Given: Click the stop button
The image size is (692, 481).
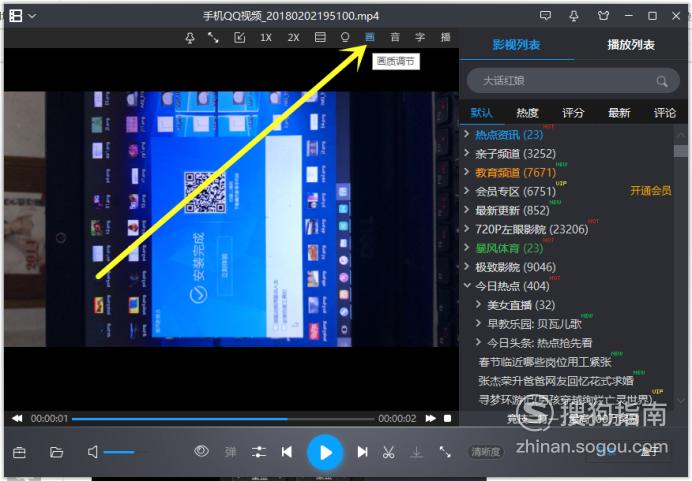Looking at the screenshot, I should click(x=448, y=418).
